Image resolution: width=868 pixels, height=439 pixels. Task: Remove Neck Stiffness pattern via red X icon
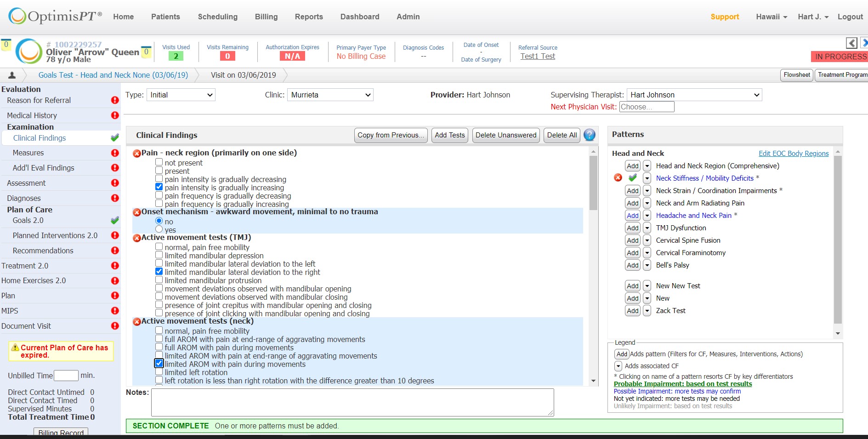618,178
